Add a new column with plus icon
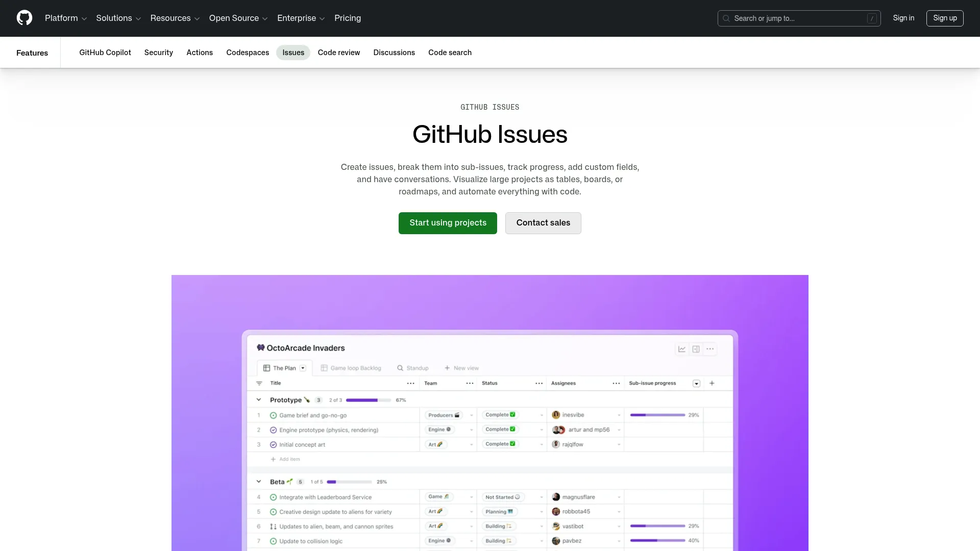980x551 pixels. (712, 383)
